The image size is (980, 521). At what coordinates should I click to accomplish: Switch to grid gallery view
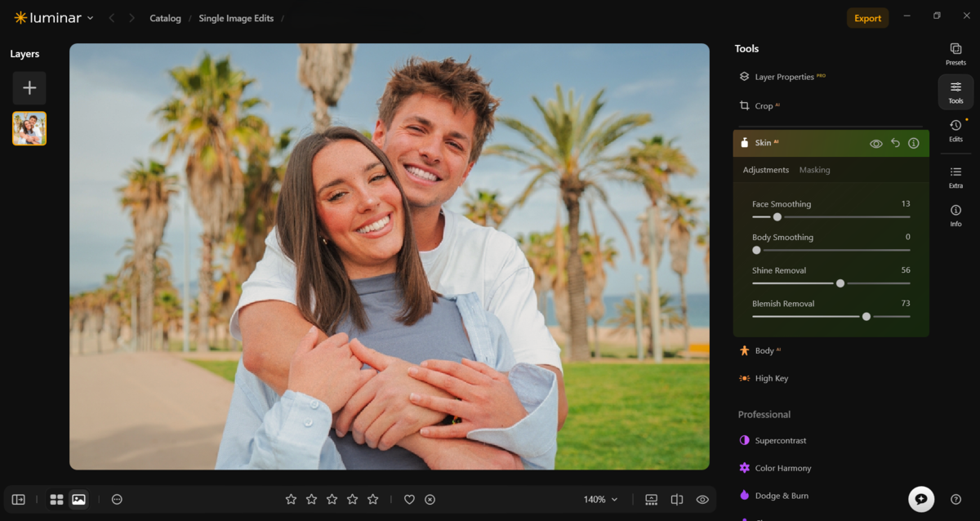pos(56,499)
